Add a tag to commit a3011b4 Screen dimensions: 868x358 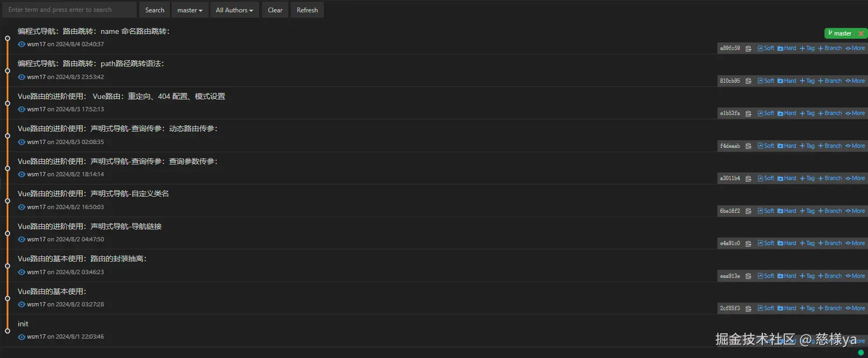(807, 178)
